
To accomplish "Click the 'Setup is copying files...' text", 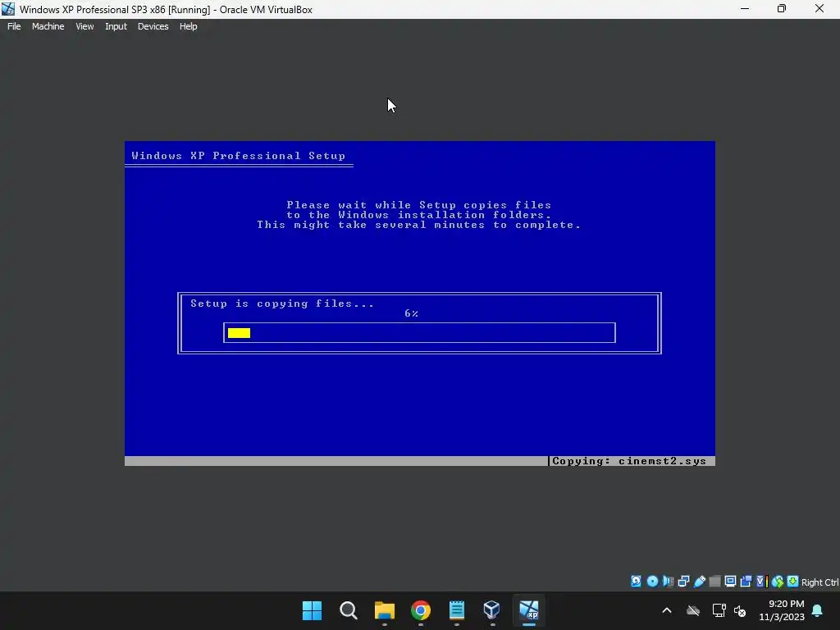I will [282, 304].
